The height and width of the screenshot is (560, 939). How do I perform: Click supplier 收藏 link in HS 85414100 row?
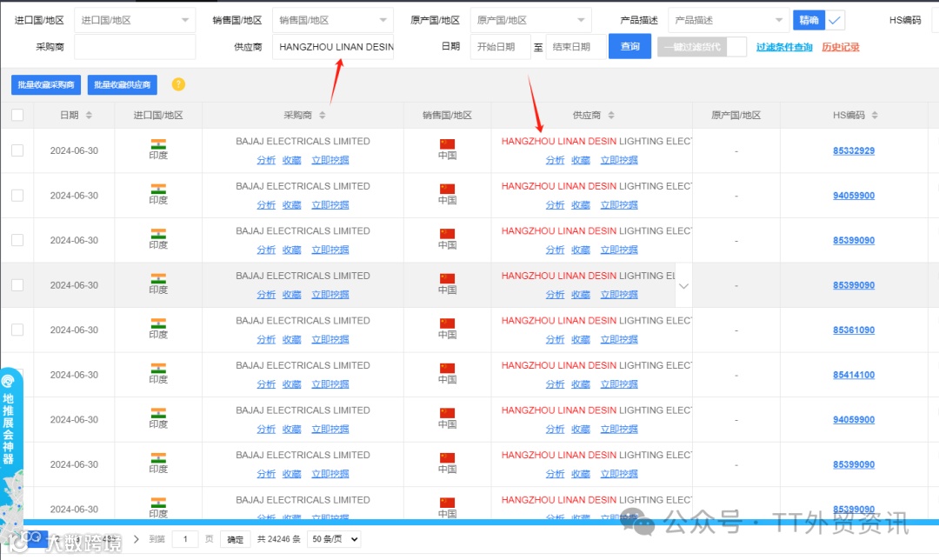tap(581, 384)
